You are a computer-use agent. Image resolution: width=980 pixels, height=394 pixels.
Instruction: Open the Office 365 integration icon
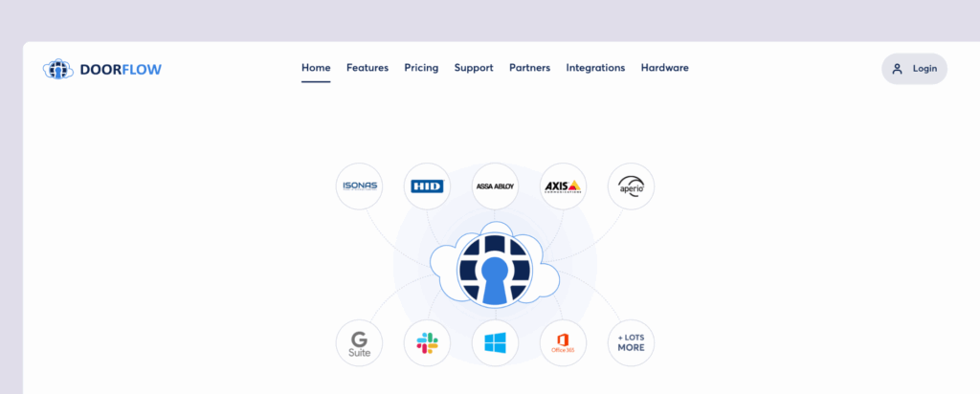pyautogui.click(x=563, y=342)
